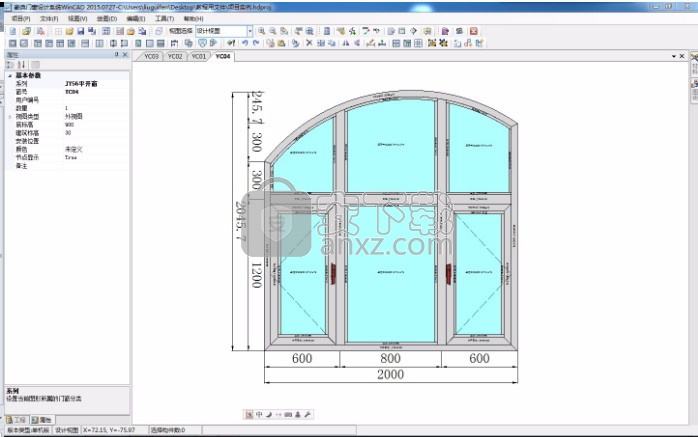Open the document tab list dropdown arrow
The image size is (698, 437).
click(674, 57)
